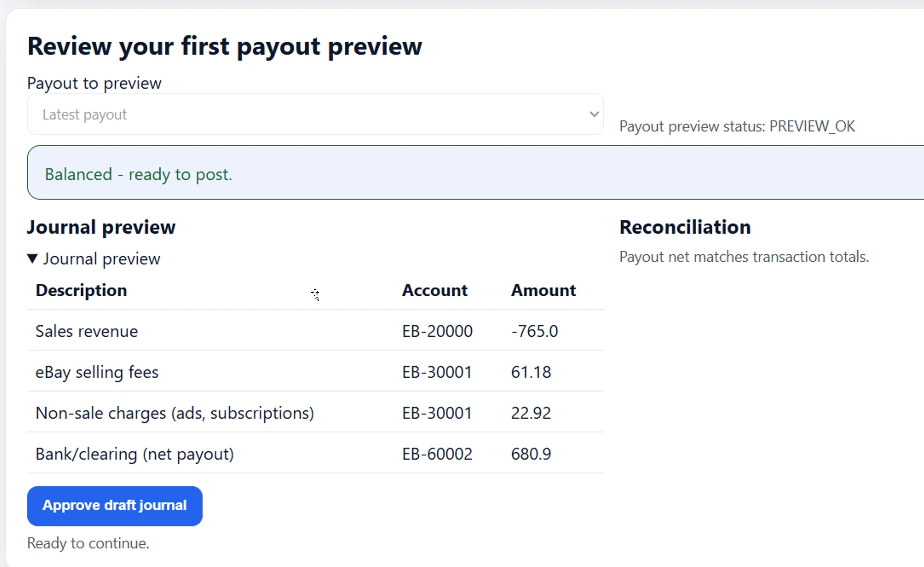924x567 pixels.
Task: Click the Description column header
Action: pos(81,290)
